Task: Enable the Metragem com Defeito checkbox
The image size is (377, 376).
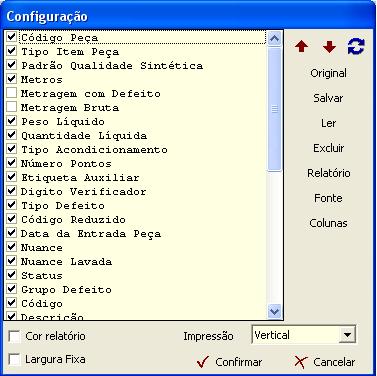Action: tap(12, 92)
